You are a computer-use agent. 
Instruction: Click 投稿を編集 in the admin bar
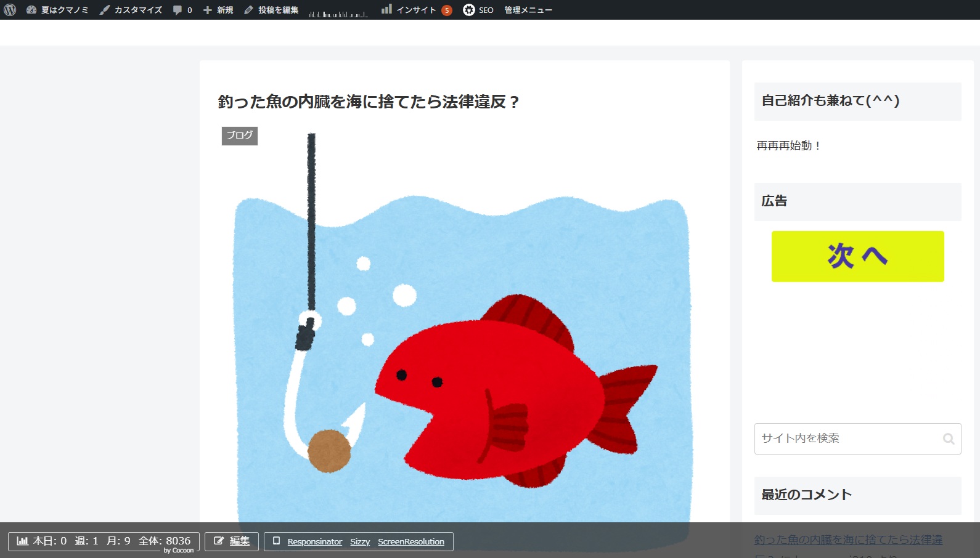pyautogui.click(x=271, y=10)
